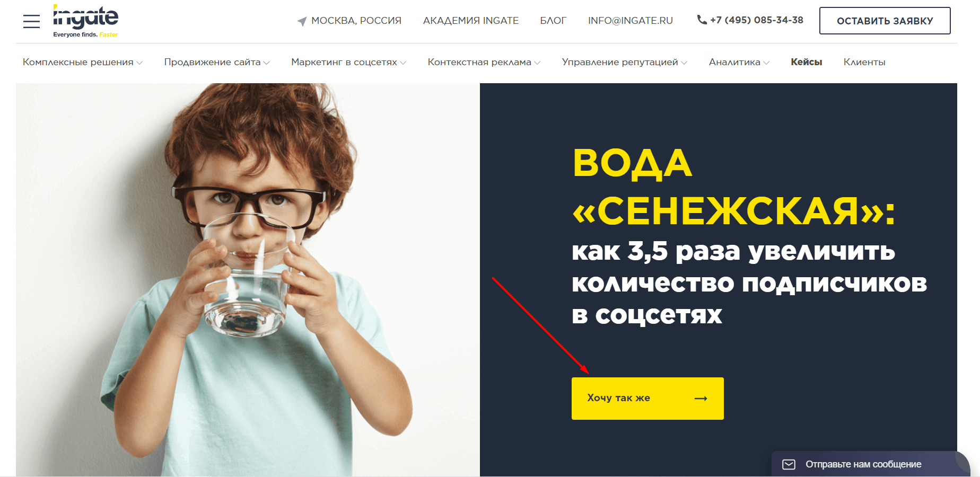Expand Комплексные решения dropdown
Image resolution: width=980 pixels, height=477 pixels.
(x=82, y=62)
